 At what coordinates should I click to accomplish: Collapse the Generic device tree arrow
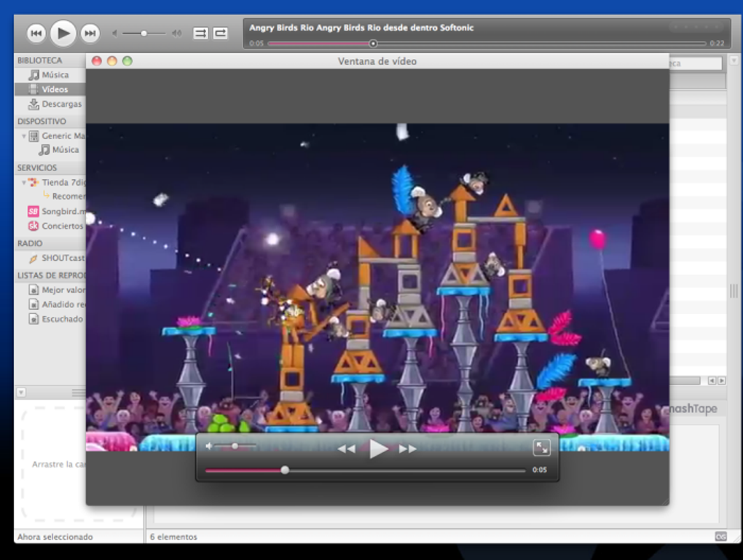click(24, 136)
